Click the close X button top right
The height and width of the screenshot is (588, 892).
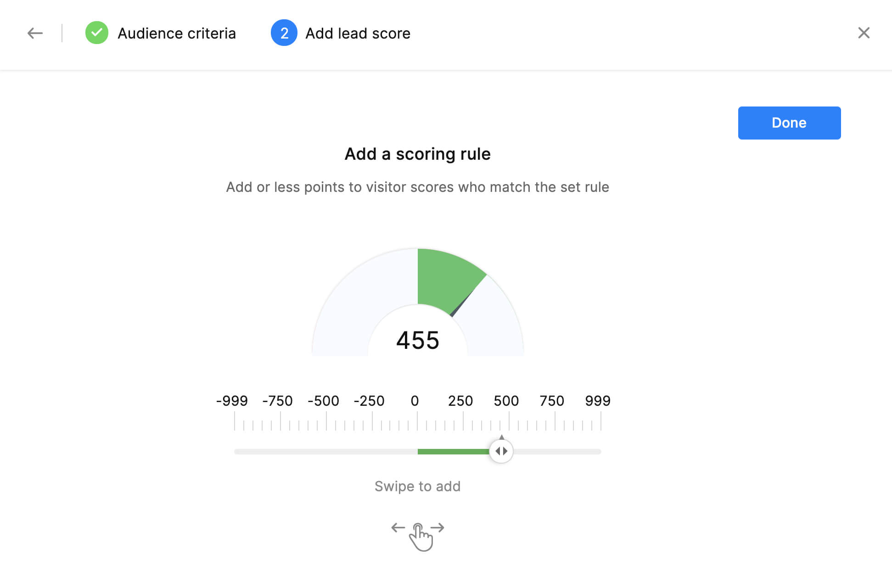[x=864, y=32]
